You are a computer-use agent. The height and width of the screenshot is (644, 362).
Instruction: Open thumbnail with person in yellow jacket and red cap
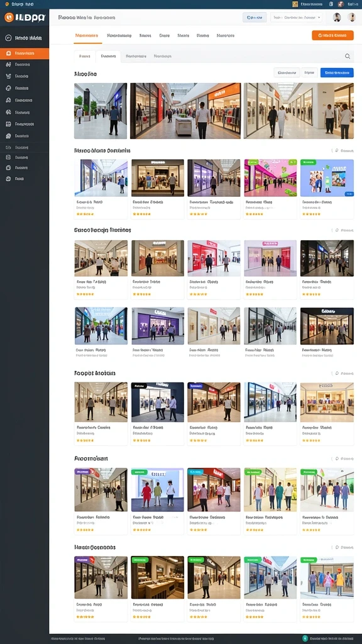click(x=327, y=577)
